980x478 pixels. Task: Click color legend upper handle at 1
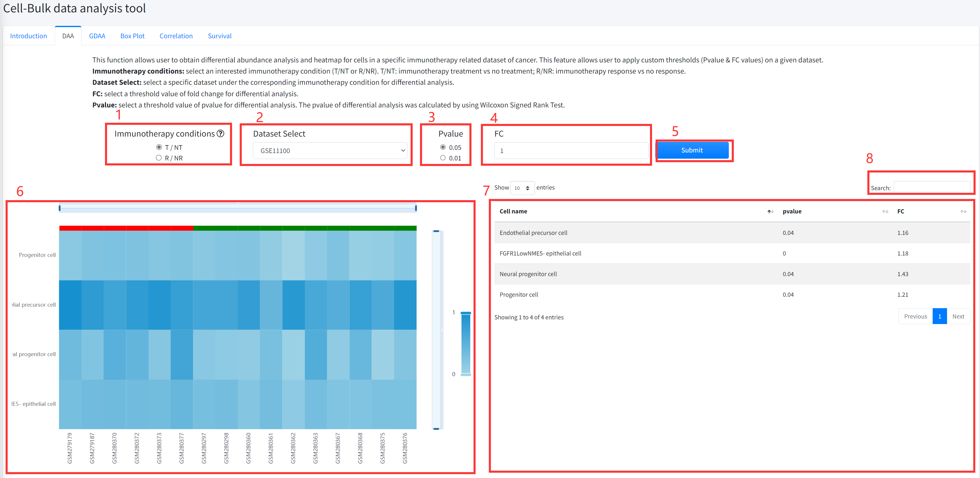pos(466,313)
